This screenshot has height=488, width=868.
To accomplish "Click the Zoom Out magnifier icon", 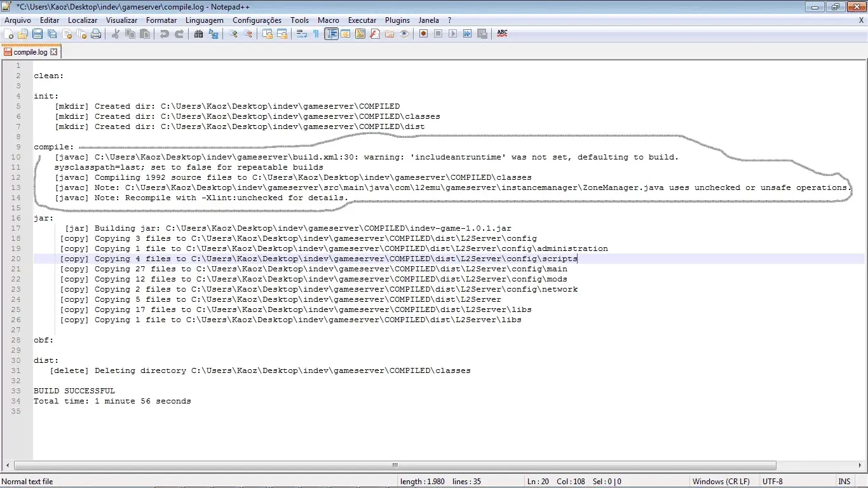I will (248, 34).
